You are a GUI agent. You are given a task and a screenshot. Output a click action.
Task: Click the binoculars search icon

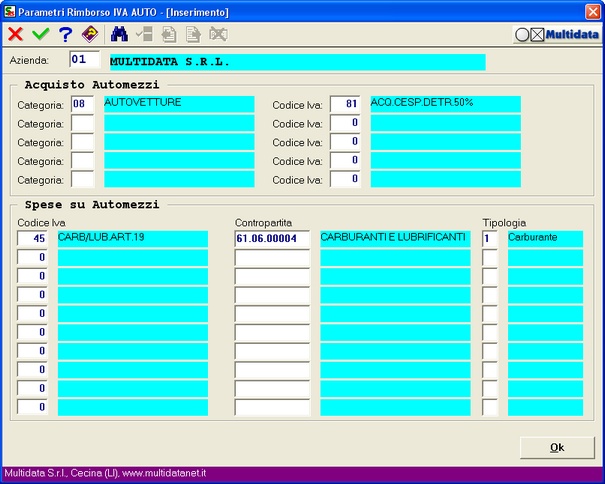[120, 34]
